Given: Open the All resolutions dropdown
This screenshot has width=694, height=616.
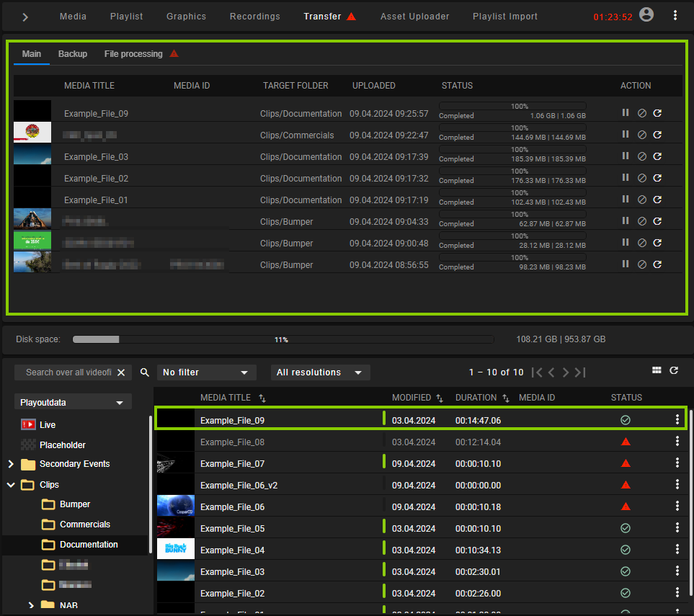Looking at the screenshot, I should [320, 372].
